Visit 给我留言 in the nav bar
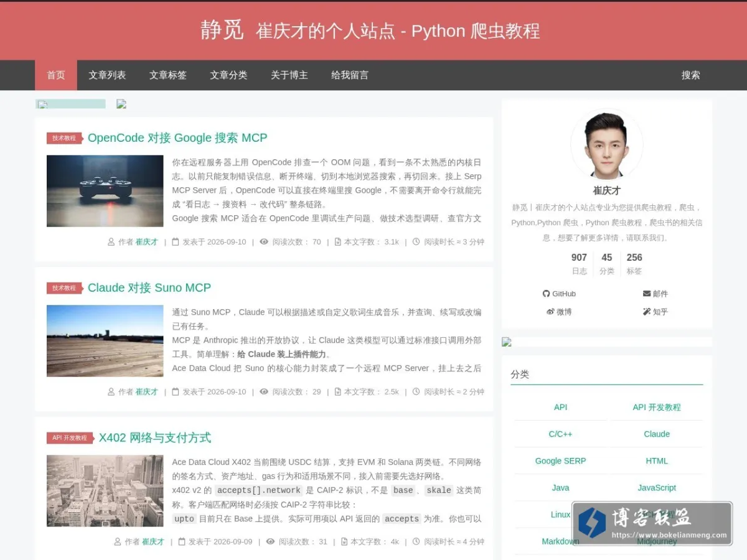Image resolution: width=747 pixels, height=560 pixels. pyautogui.click(x=350, y=75)
